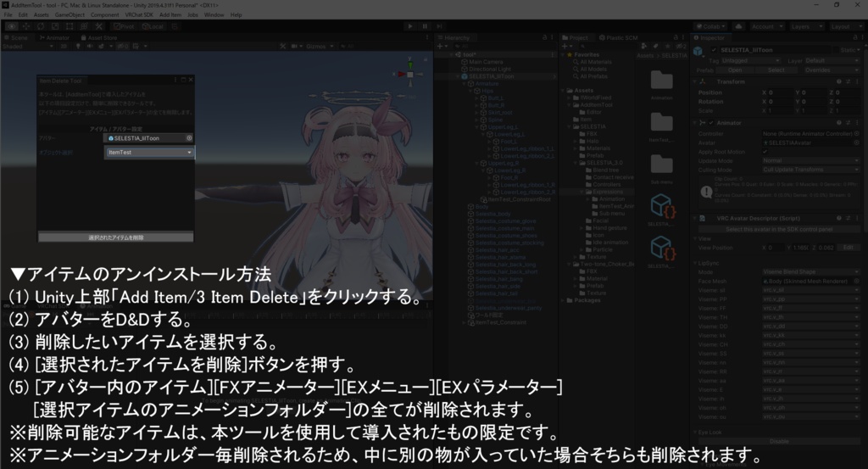Toggle Pivot handle position button
The image size is (868, 469).
coord(124,26)
